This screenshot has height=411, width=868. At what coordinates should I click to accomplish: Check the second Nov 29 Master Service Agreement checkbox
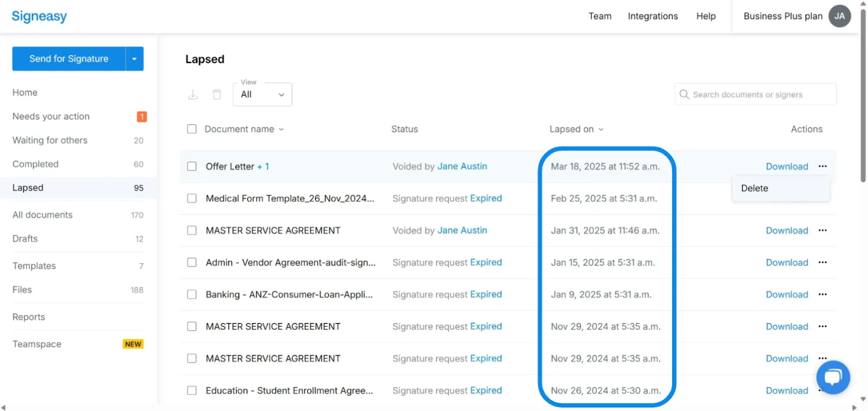[x=192, y=358]
